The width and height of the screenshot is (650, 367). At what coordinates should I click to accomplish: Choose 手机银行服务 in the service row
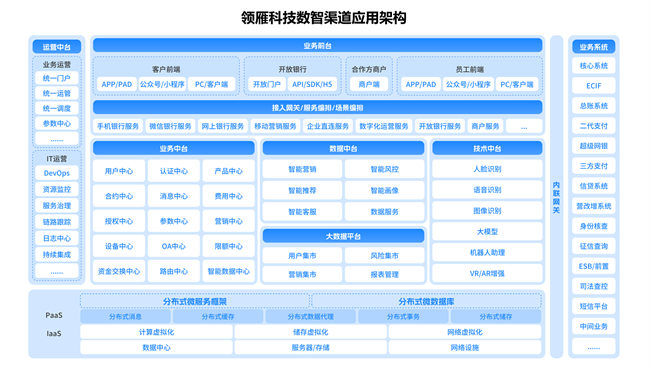point(118,126)
